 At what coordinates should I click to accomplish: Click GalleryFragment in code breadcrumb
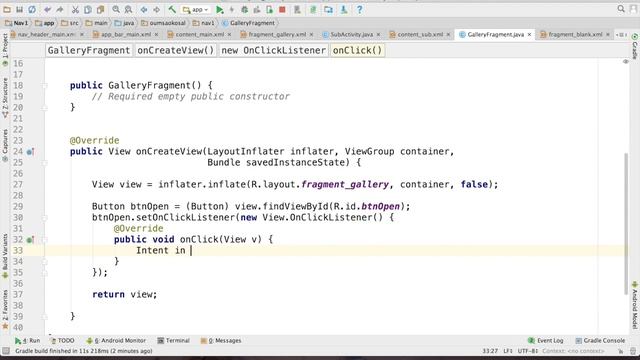click(x=89, y=50)
